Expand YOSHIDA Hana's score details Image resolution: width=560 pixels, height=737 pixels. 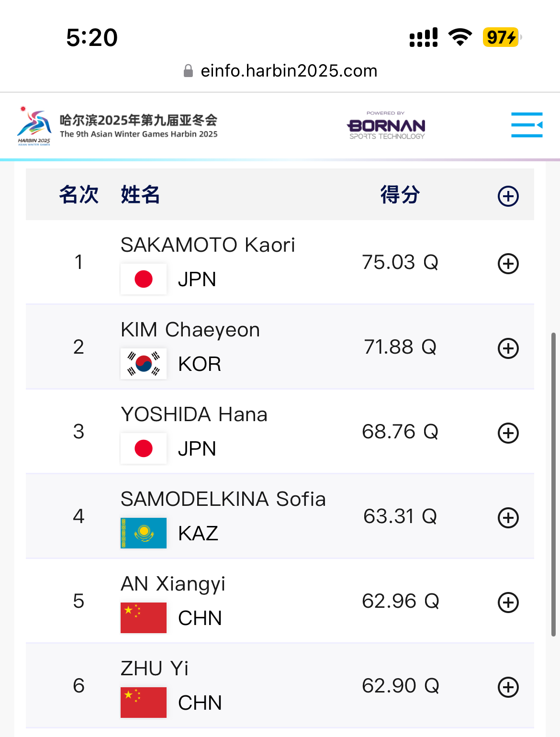click(508, 433)
